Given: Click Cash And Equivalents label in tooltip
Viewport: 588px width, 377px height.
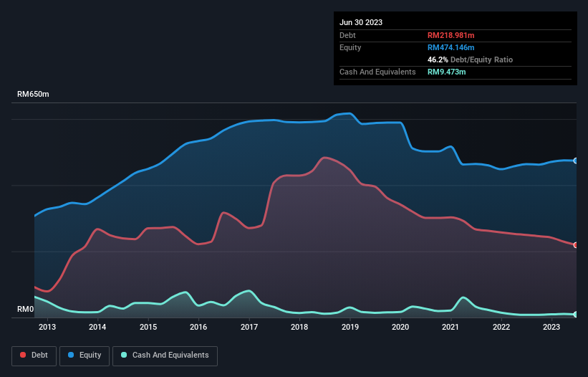Looking at the screenshot, I should tap(377, 72).
